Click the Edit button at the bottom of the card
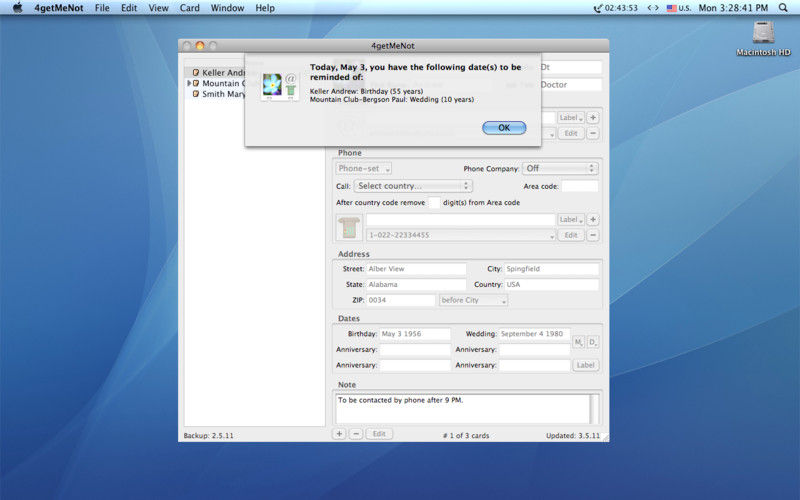This screenshot has height=500, width=800. (379, 434)
